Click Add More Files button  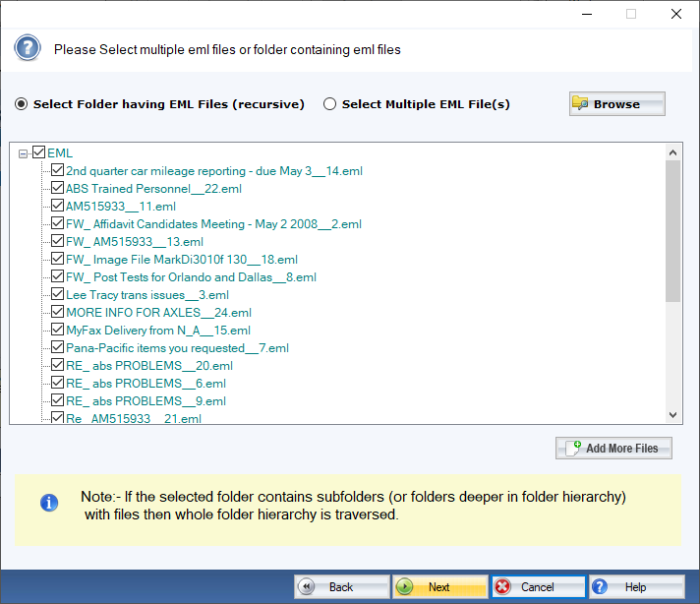point(613,448)
